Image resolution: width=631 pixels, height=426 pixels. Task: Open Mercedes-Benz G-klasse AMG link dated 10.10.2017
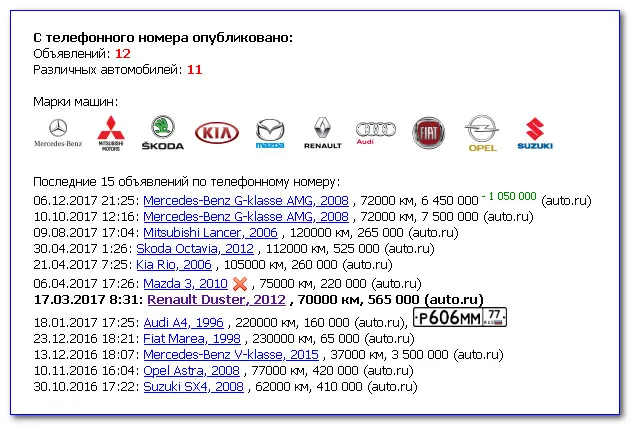pyautogui.click(x=246, y=216)
